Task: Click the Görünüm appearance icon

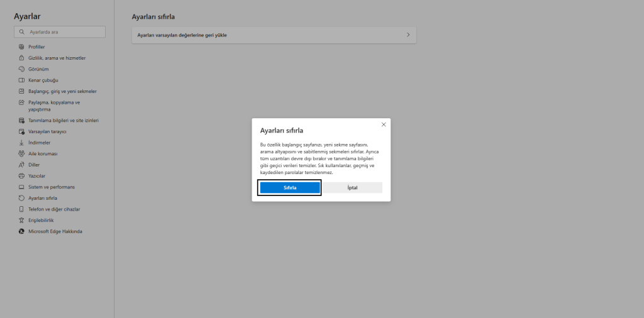Action: (x=21, y=69)
